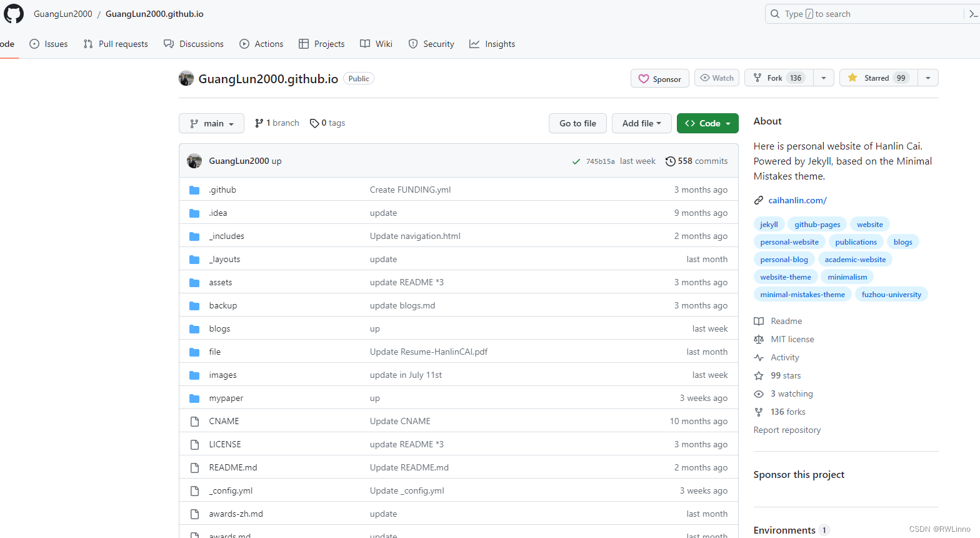The width and height of the screenshot is (980, 538).
Task: View the repository Activity
Action: click(785, 357)
